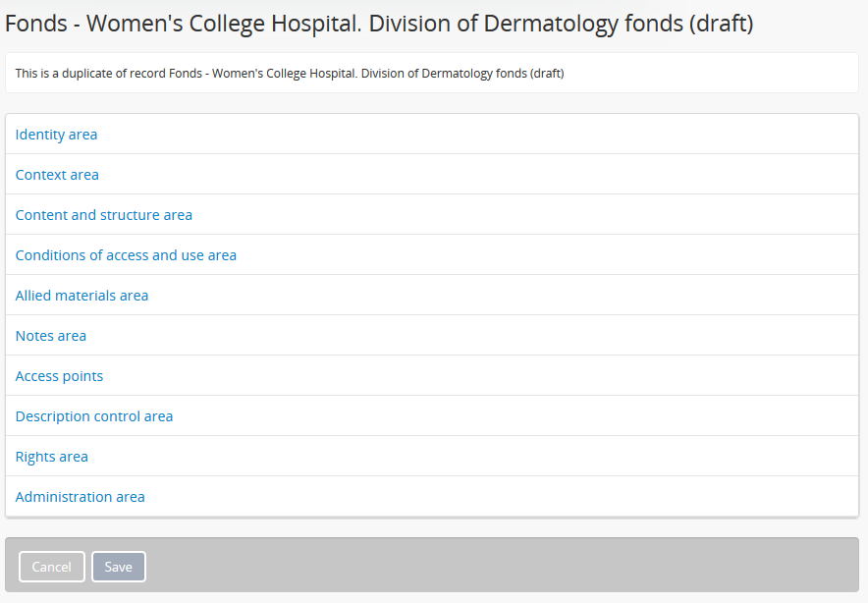
Task: Open the Content and structure area panel
Action: click(103, 215)
